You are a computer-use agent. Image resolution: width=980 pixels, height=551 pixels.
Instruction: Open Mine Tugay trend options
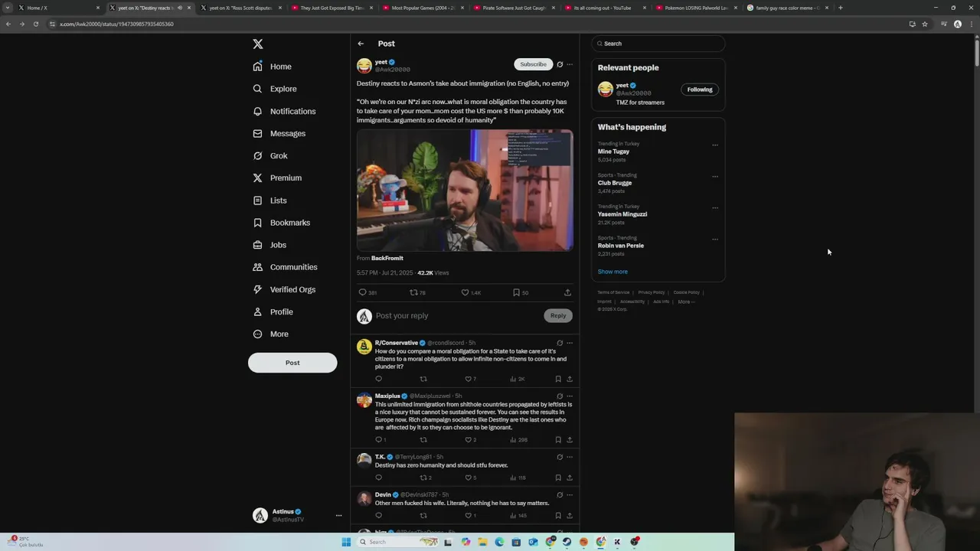pyautogui.click(x=715, y=145)
